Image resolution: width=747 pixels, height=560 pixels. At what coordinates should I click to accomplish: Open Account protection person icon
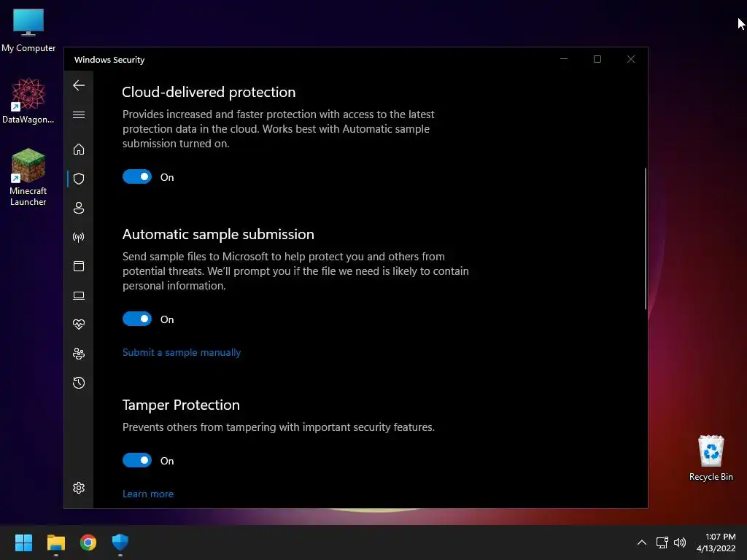[x=79, y=208]
